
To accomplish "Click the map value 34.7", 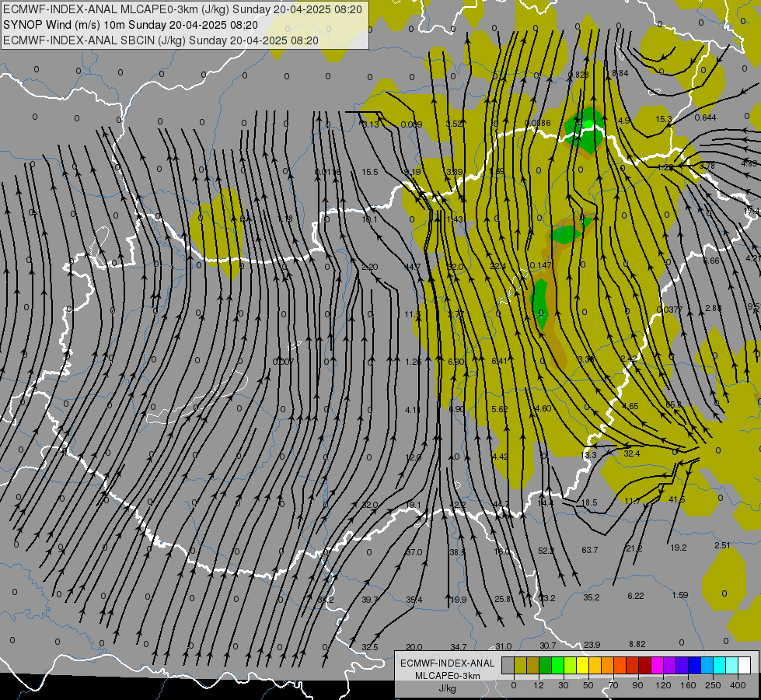I will 458,647.
